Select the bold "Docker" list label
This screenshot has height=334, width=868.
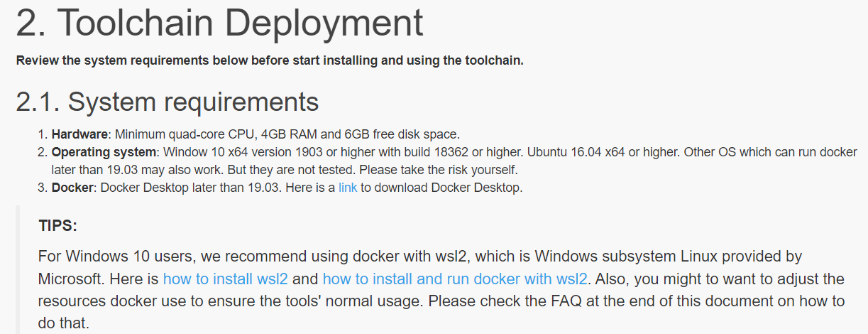72,188
